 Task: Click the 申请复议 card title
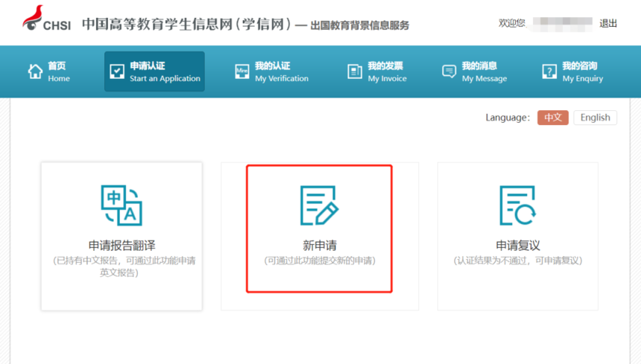pyautogui.click(x=517, y=245)
